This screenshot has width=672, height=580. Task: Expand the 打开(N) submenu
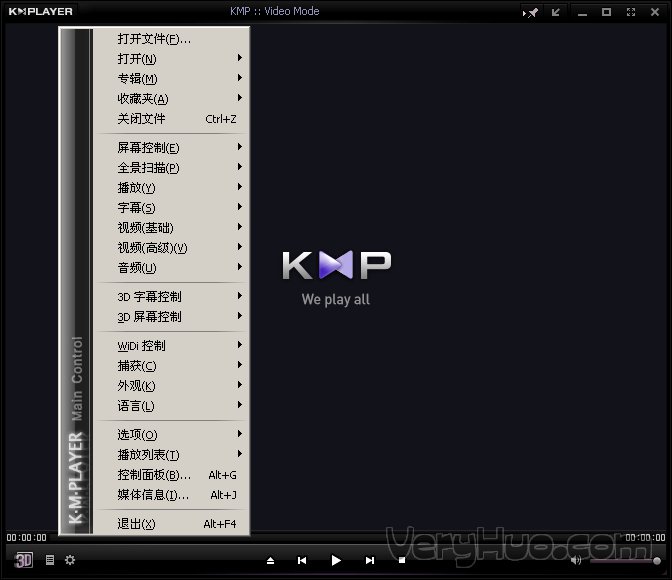tap(171, 59)
